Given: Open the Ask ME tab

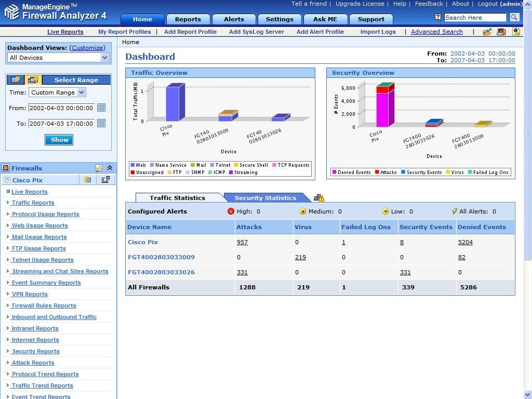Looking at the screenshot, I should tap(325, 19).
